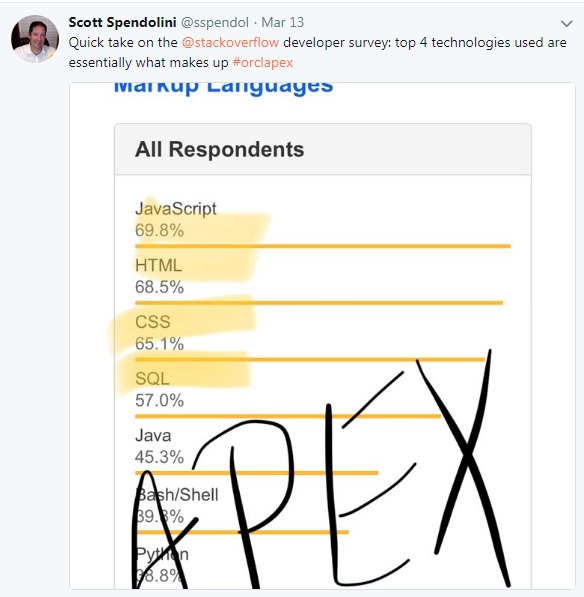Open the @sspendol handle

click(215, 22)
